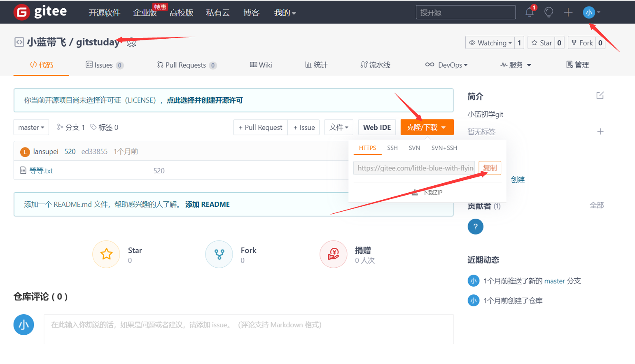Switch to the 代码 tab
This screenshot has height=364, width=635.
(41, 65)
